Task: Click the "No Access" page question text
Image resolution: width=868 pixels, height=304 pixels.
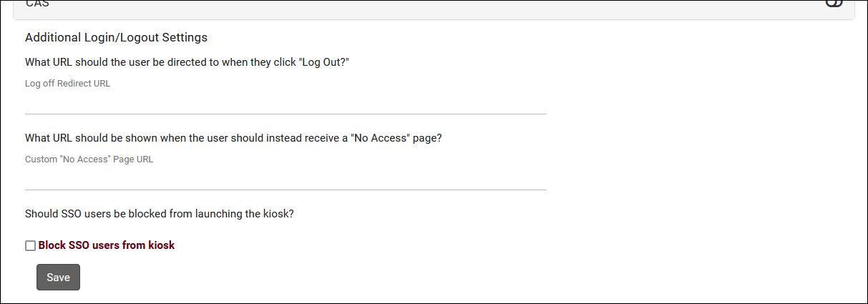Action: coord(233,138)
